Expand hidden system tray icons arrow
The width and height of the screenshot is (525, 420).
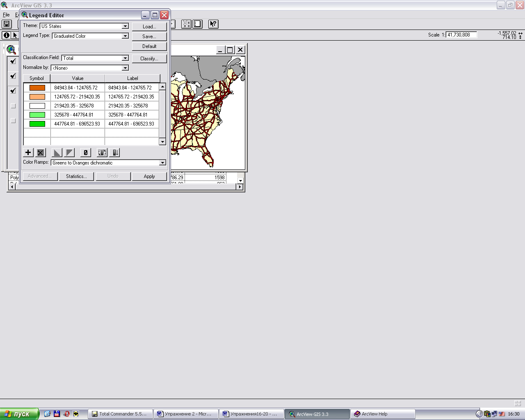click(x=478, y=414)
